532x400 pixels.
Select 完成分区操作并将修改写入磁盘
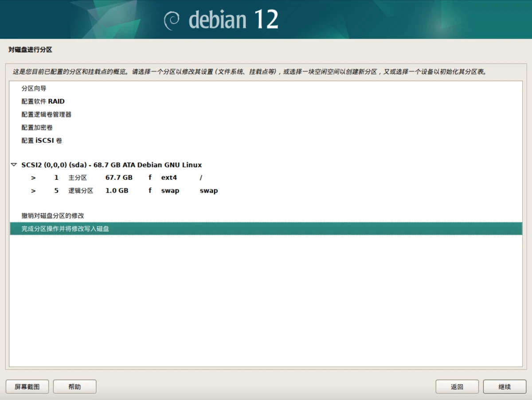click(x=65, y=229)
